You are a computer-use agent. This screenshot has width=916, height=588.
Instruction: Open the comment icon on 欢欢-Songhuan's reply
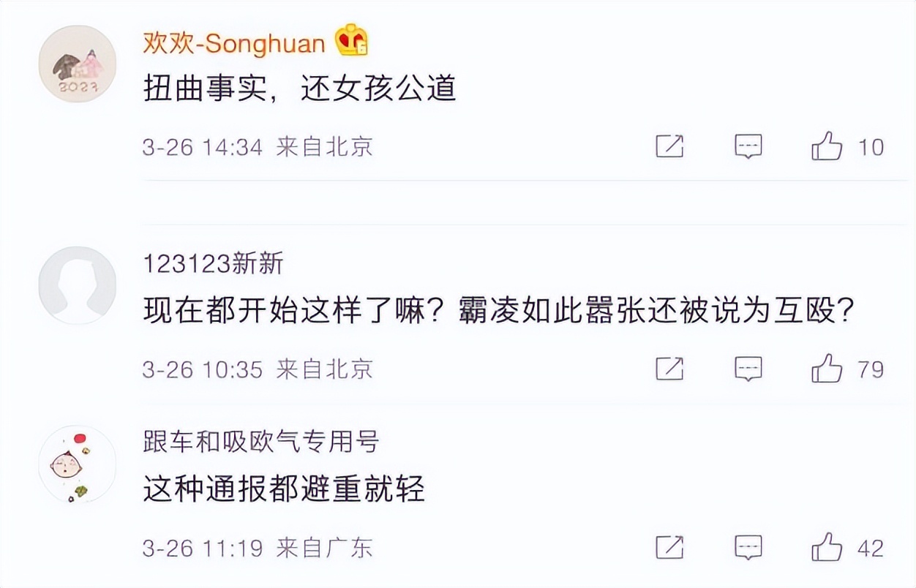(x=748, y=146)
